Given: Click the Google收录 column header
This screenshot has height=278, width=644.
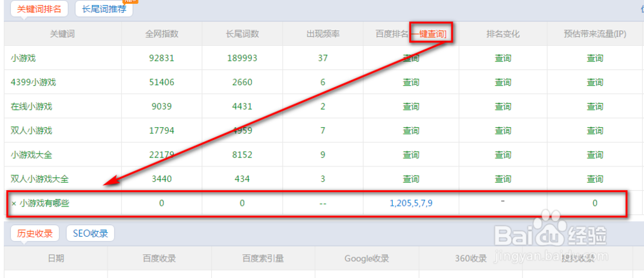Looking at the screenshot, I should click(367, 258).
